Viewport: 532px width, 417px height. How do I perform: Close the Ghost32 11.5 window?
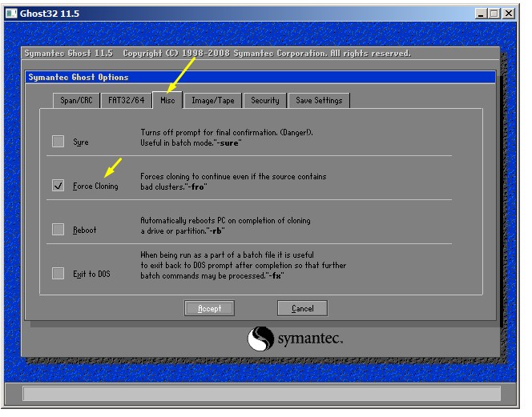[x=509, y=14]
